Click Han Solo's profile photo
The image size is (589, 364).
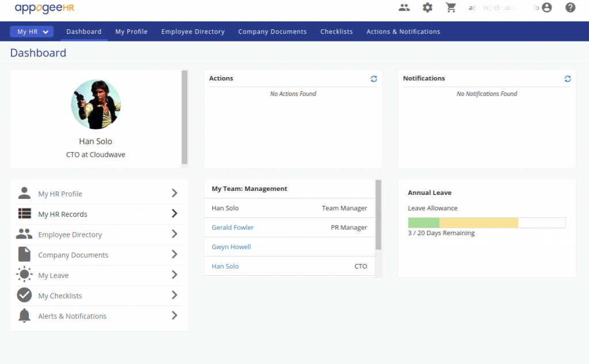95,104
